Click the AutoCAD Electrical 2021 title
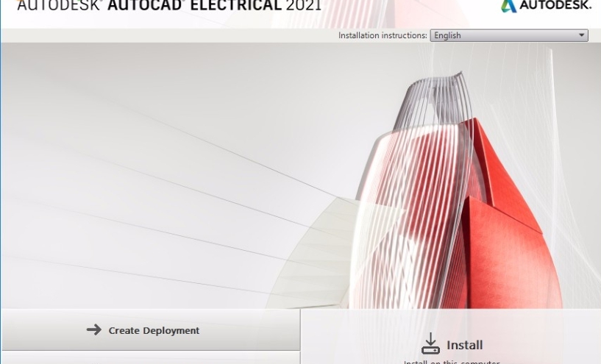The height and width of the screenshot is (364, 601). 169,5
